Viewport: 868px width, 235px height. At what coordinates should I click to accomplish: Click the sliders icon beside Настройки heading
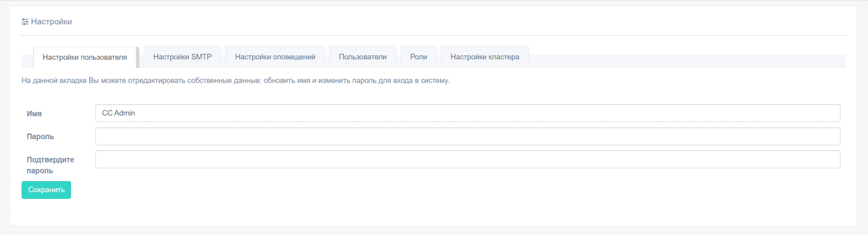coord(25,22)
